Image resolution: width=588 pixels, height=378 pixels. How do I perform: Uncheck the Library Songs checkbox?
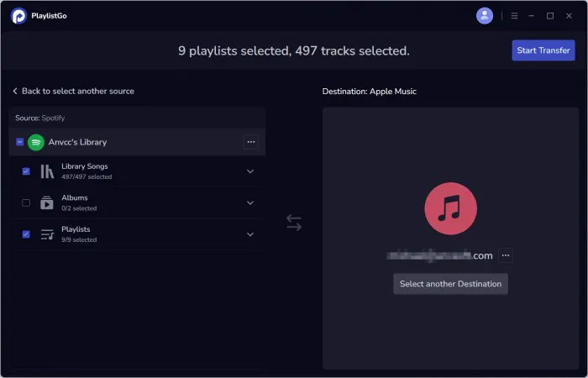(x=26, y=171)
